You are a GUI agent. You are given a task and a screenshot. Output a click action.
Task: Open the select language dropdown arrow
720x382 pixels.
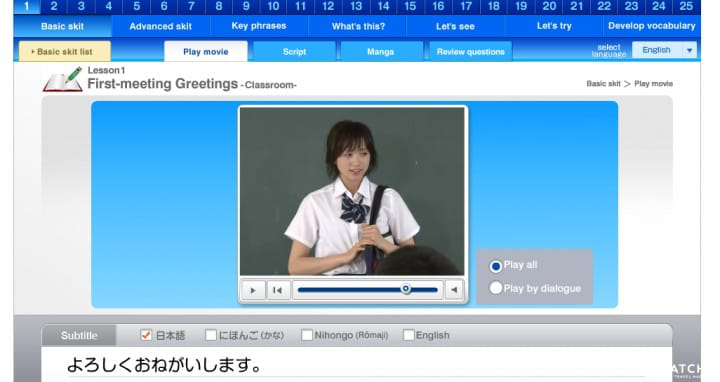(689, 50)
